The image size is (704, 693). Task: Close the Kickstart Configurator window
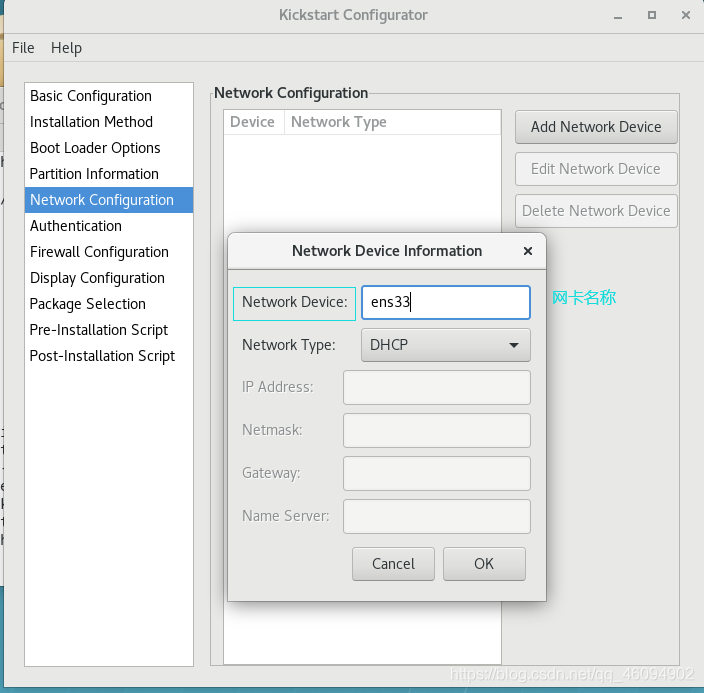(686, 15)
